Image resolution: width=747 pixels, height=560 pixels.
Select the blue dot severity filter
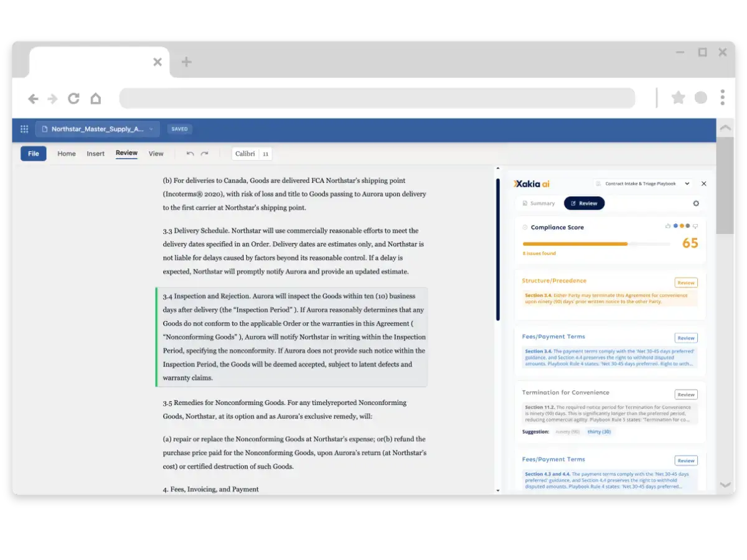(675, 226)
